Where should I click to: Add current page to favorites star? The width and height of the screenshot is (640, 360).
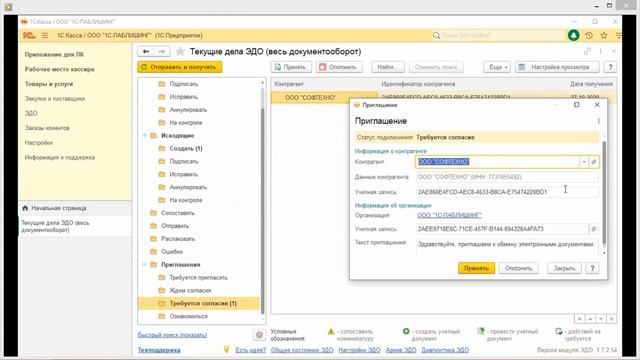click(x=180, y=51)
